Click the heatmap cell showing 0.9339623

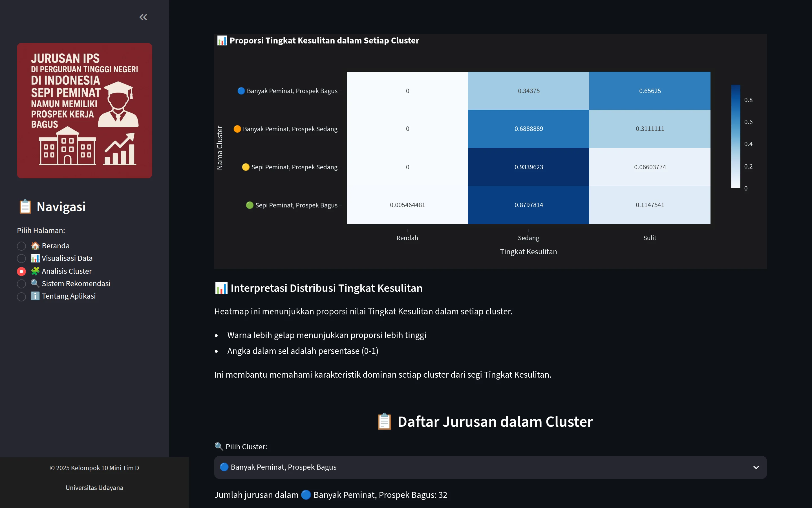coord(528,167)
